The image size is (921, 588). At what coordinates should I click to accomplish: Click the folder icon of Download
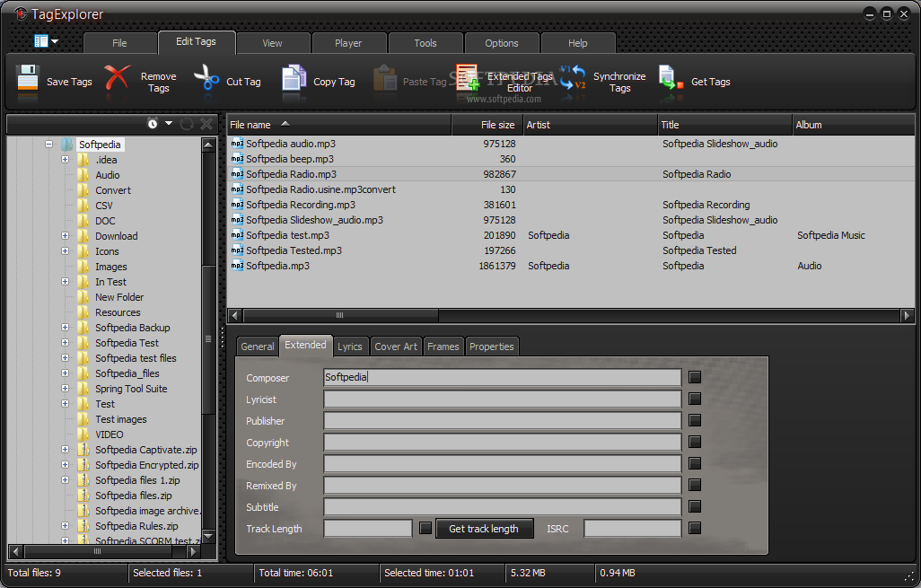(x=83, y=236)
